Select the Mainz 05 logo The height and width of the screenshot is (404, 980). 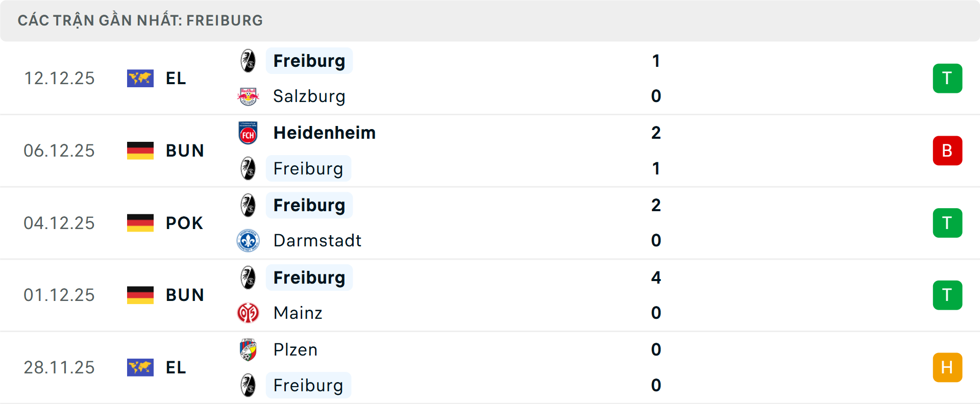click(249, 313)
